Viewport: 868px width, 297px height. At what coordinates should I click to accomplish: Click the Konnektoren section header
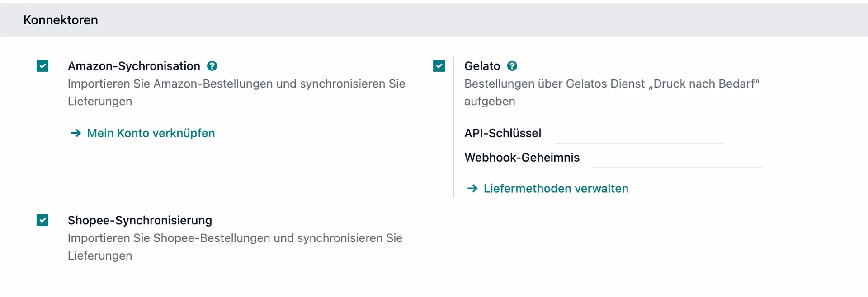point(61,20)
